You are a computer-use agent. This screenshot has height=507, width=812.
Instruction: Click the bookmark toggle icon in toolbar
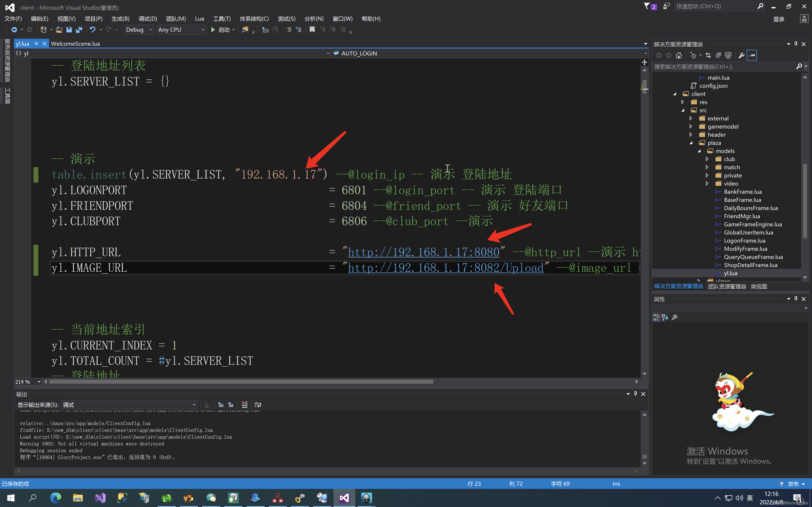point(312,29)
